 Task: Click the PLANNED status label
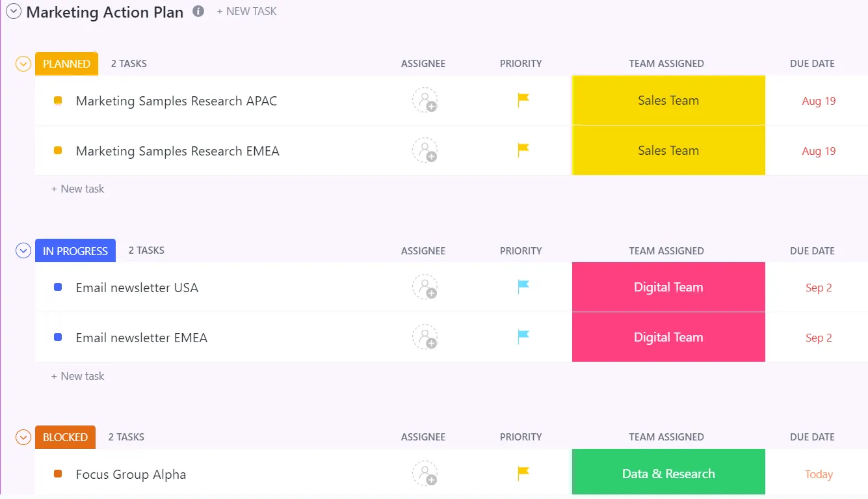click(x=66, y=64)
